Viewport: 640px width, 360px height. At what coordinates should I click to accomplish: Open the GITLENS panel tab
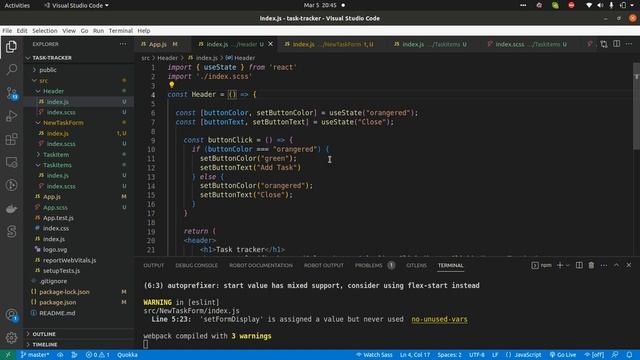(416, 265)
